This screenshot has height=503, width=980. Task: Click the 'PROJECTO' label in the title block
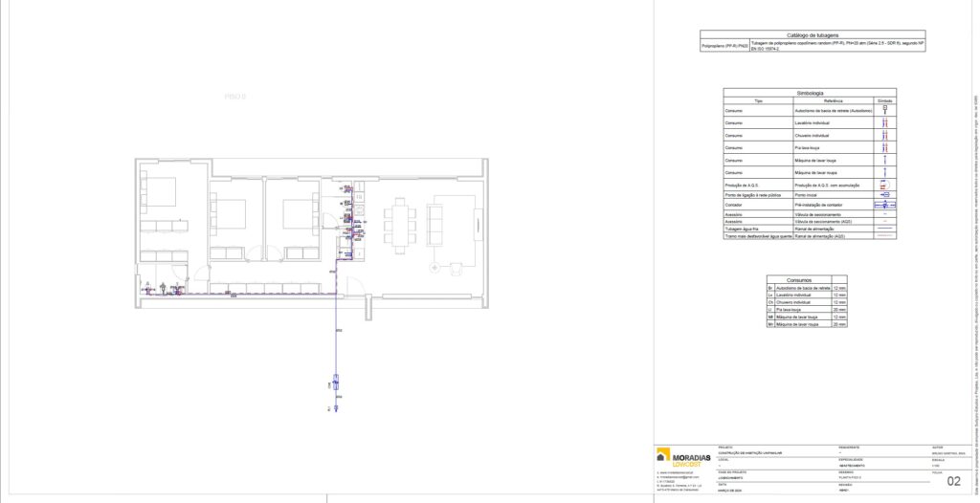(725, 448)
